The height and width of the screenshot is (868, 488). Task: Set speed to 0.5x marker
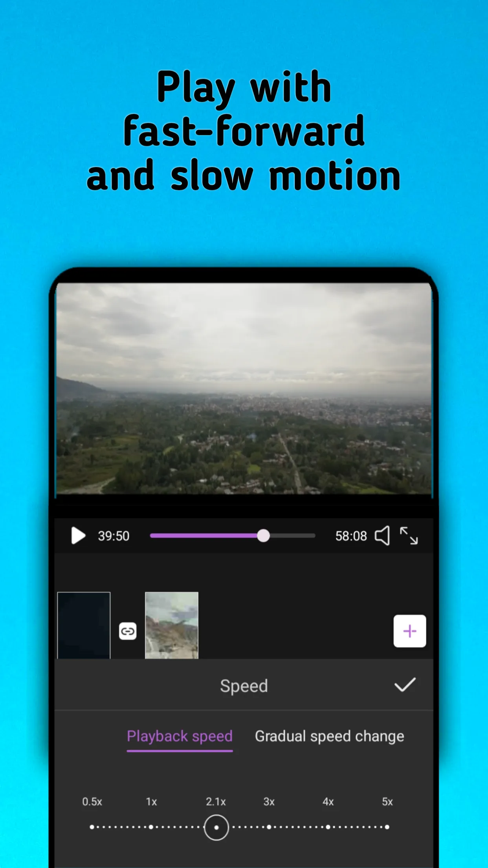92,827
